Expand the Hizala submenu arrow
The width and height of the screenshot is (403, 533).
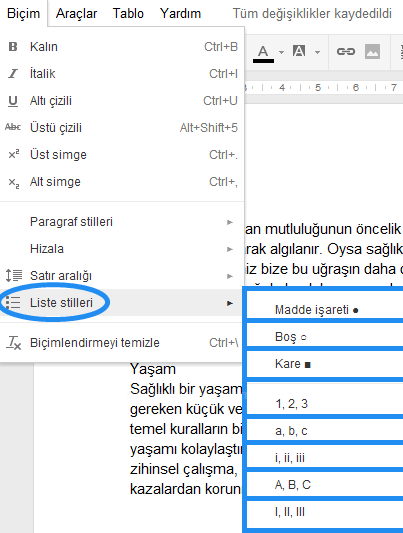click(x=230, y=249)
